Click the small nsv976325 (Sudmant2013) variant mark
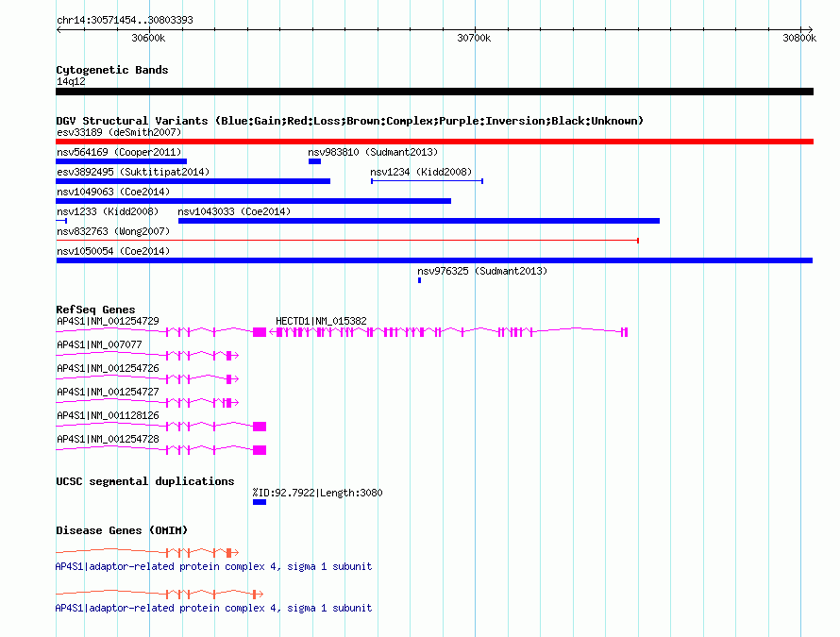The height and width of the screenshot is (637, 840). (419, 280)
